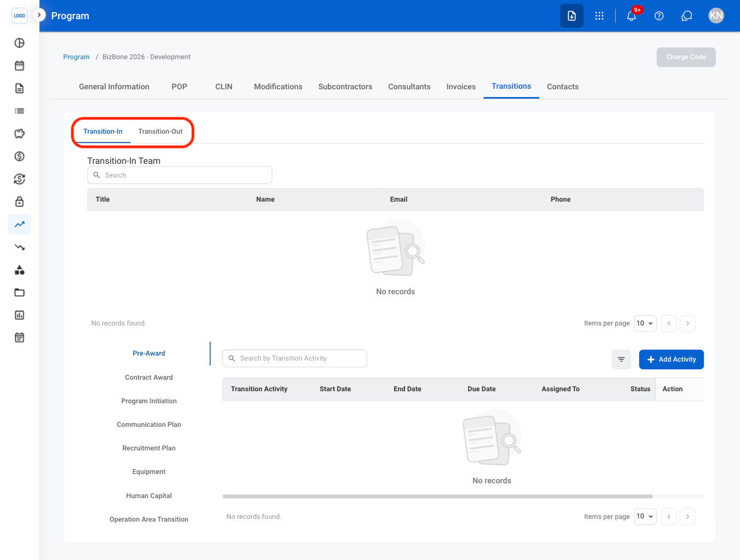The height and width of the screenshot is (560, 740).
Task: Select the calendar icon in sidebar
Action: tap(20, 66)
